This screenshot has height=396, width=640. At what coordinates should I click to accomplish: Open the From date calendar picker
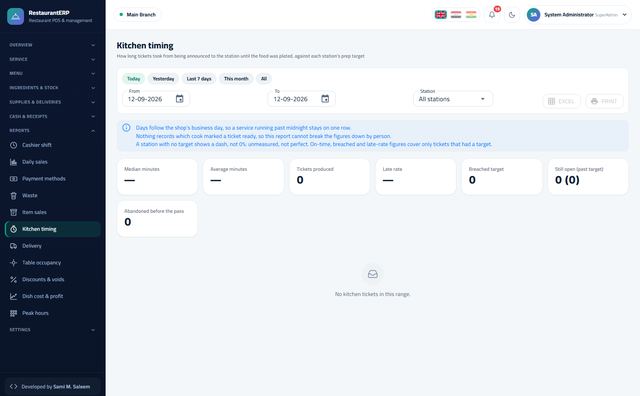180,99
